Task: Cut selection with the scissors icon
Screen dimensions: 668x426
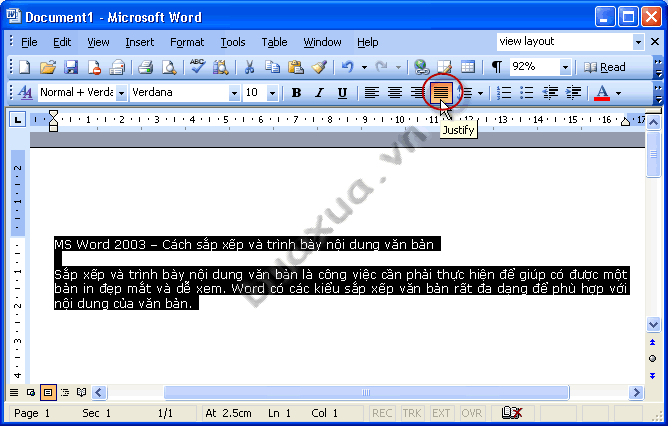Action: [x=249, y=67]
